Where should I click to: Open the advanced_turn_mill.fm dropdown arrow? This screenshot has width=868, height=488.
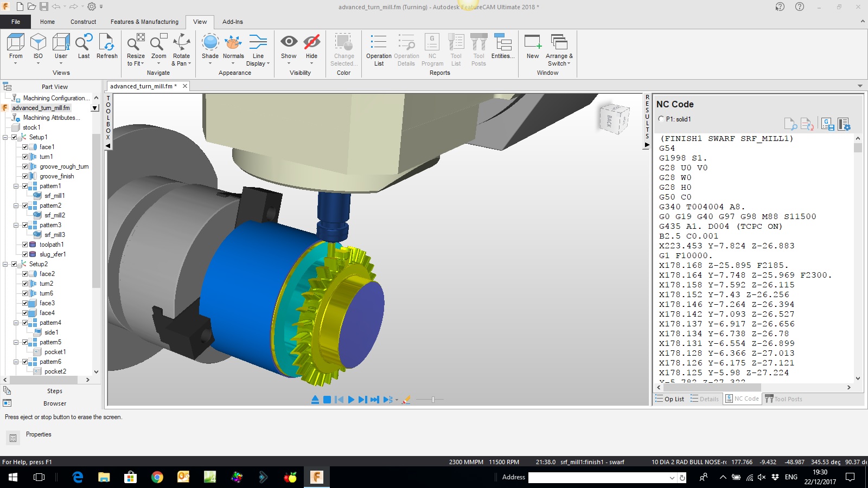(x=95, y=108)
